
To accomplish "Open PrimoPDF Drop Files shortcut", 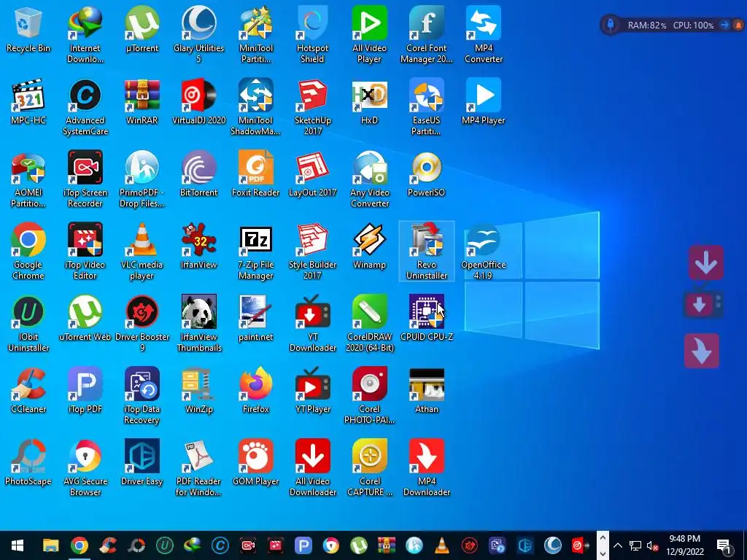I will click(142, 179).
